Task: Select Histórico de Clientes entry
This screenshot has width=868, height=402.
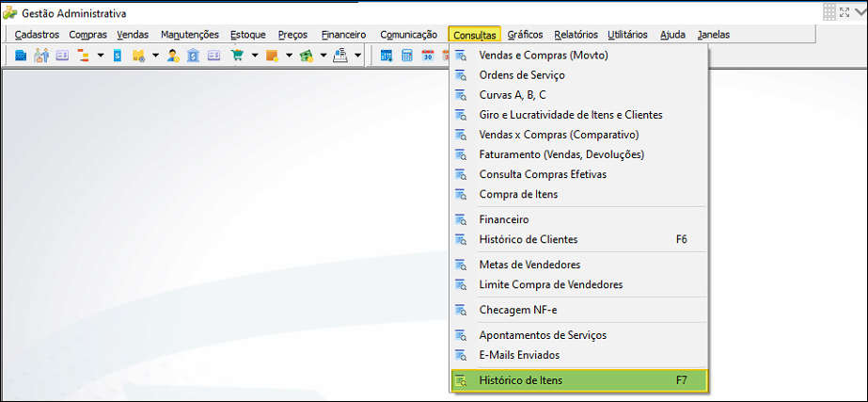Action: point(579,239)
